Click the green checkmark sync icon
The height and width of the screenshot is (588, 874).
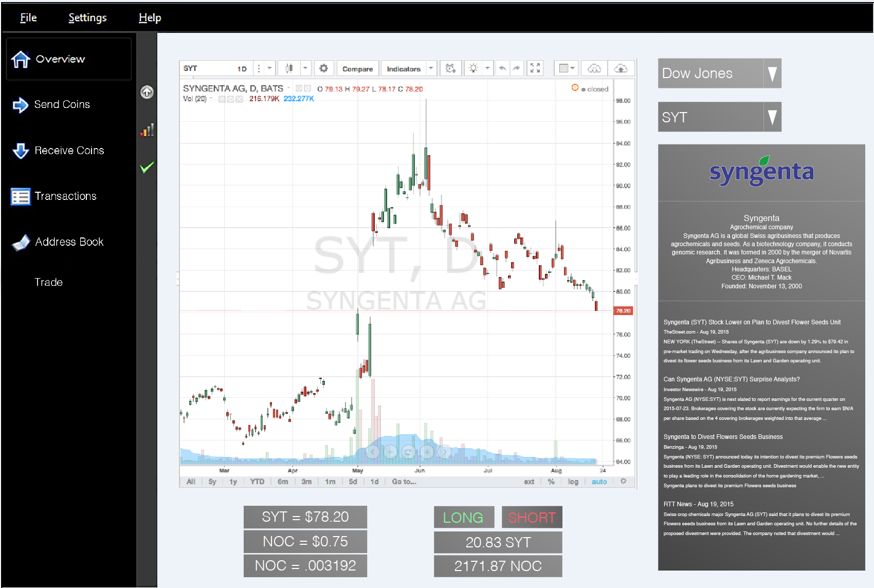click(147, 168)
